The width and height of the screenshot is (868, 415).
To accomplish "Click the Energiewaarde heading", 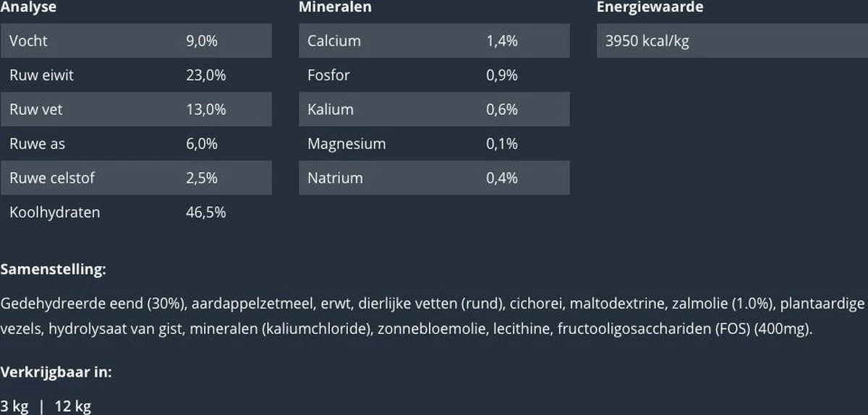I will pyautogui.click(x=650, y=7).
